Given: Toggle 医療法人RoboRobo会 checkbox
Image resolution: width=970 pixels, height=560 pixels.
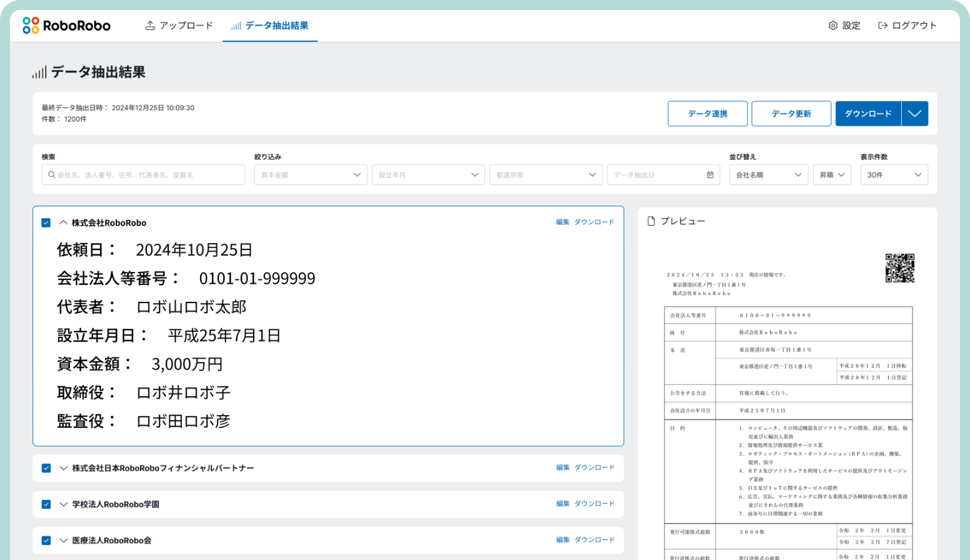Looking at the screenshot, I should 46,541.
